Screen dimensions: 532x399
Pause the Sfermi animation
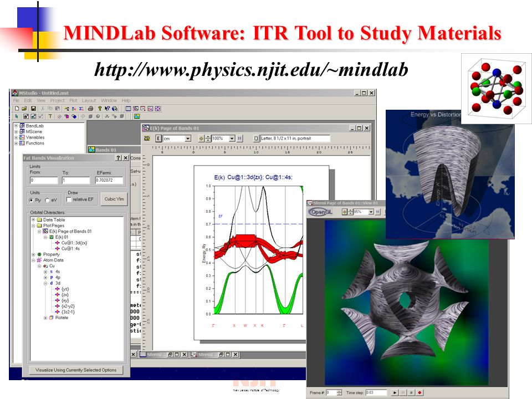(x=403, y=392)
